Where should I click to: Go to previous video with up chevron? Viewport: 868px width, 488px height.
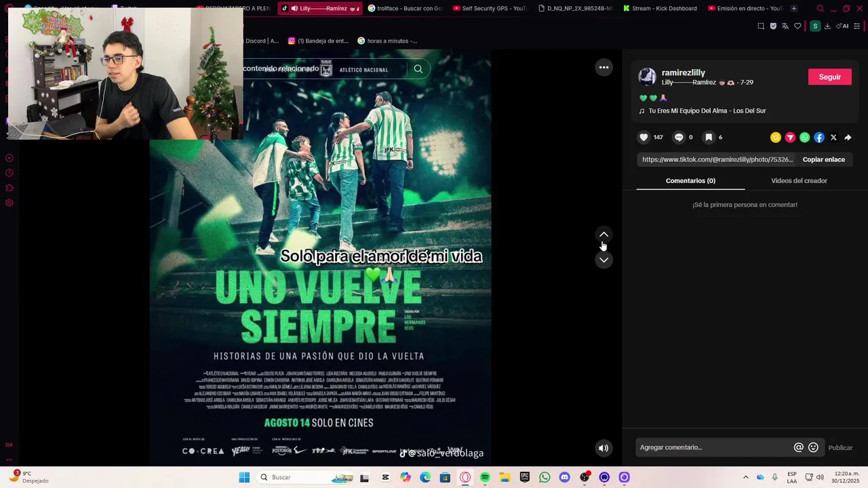coord(604,235)
